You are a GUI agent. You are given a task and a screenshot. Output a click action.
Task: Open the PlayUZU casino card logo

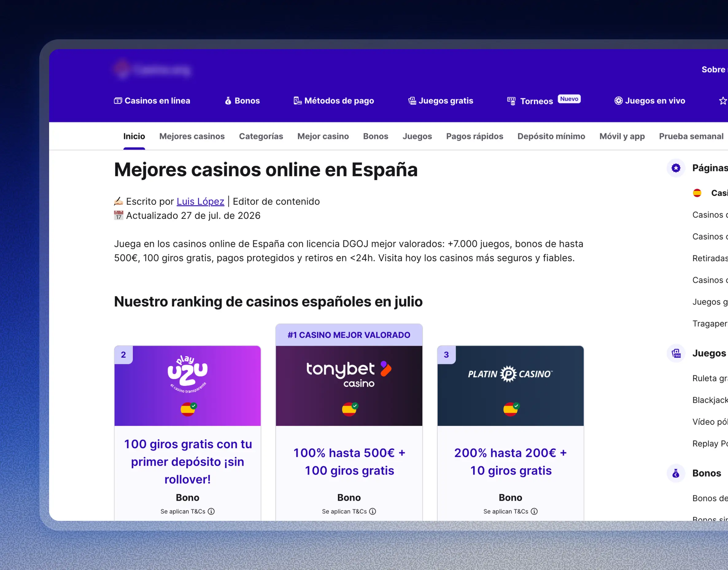click(x=188, y=374)
